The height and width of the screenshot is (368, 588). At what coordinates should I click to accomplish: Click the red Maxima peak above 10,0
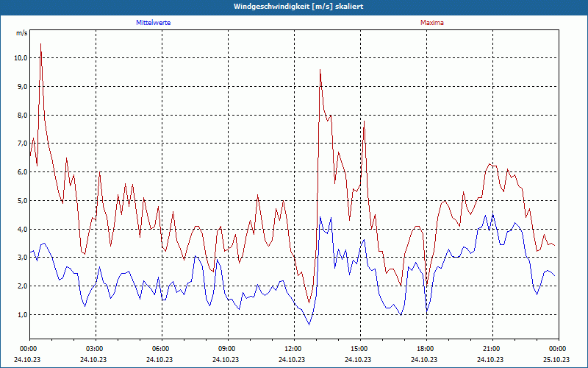pos(40,45)
